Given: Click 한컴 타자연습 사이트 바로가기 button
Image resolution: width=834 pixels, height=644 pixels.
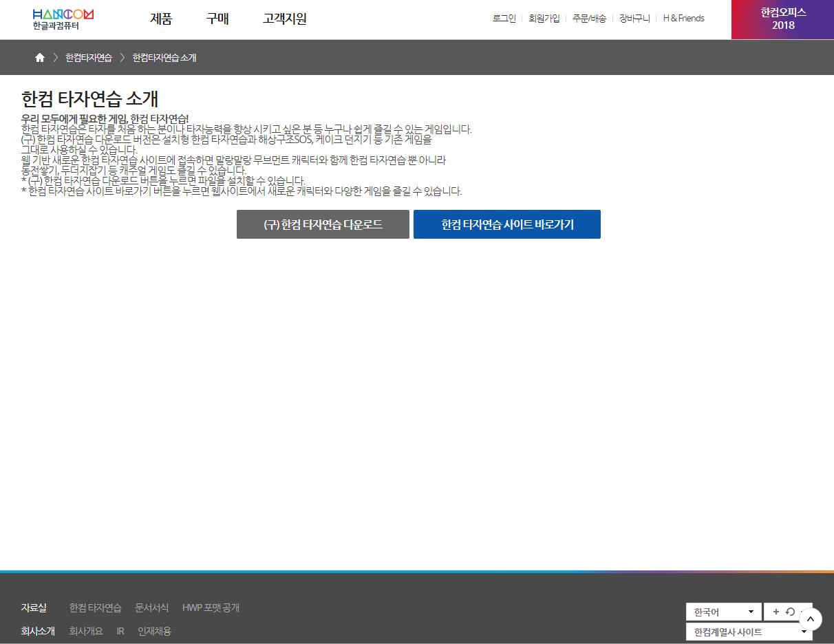Looking at the screenshot, I should tap(507, 224).
